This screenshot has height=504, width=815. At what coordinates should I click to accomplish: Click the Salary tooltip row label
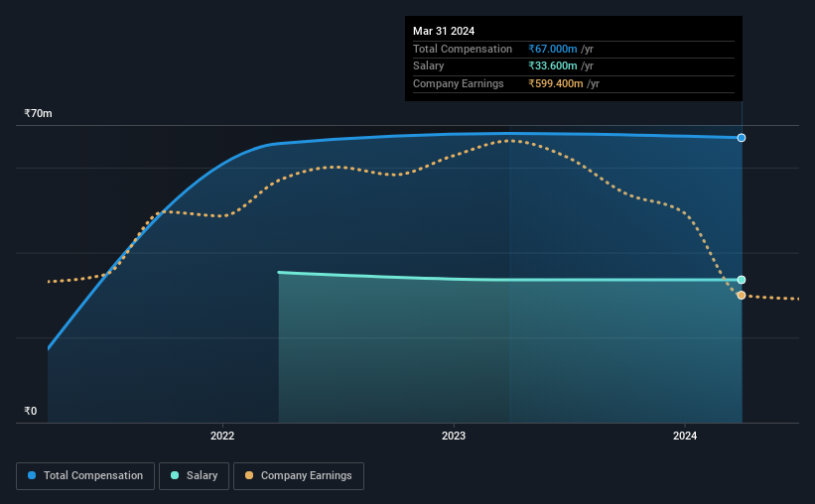click(x=428, y=66)
